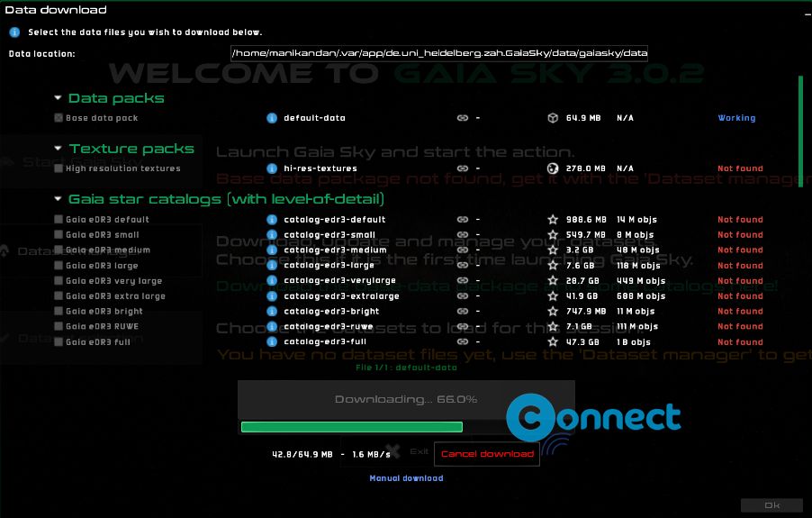Click the 1 B objs value

(x=634, y=342)
